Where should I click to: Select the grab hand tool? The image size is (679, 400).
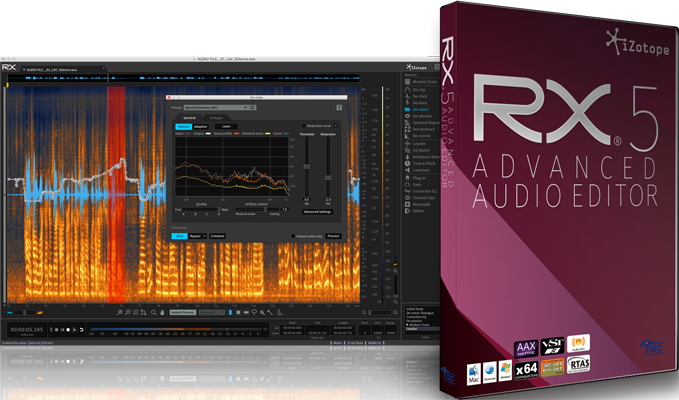point(162,313)
